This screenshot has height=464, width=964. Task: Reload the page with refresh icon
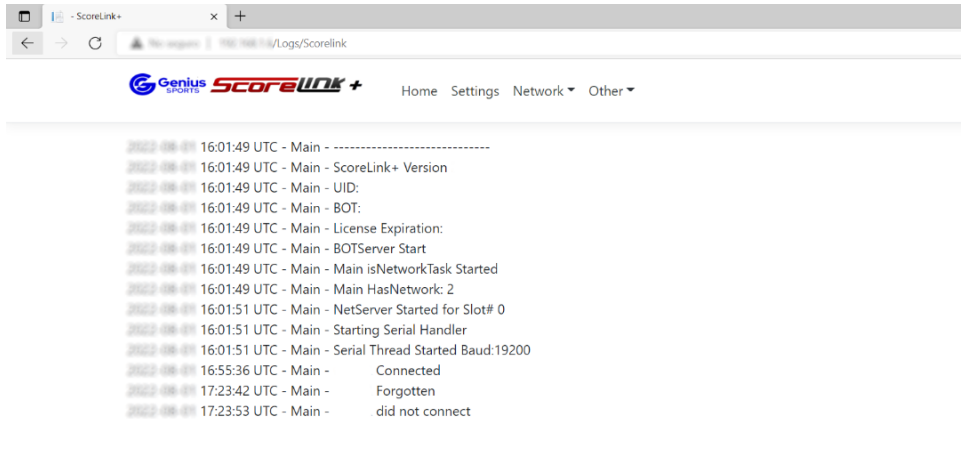tap(95, 43)
